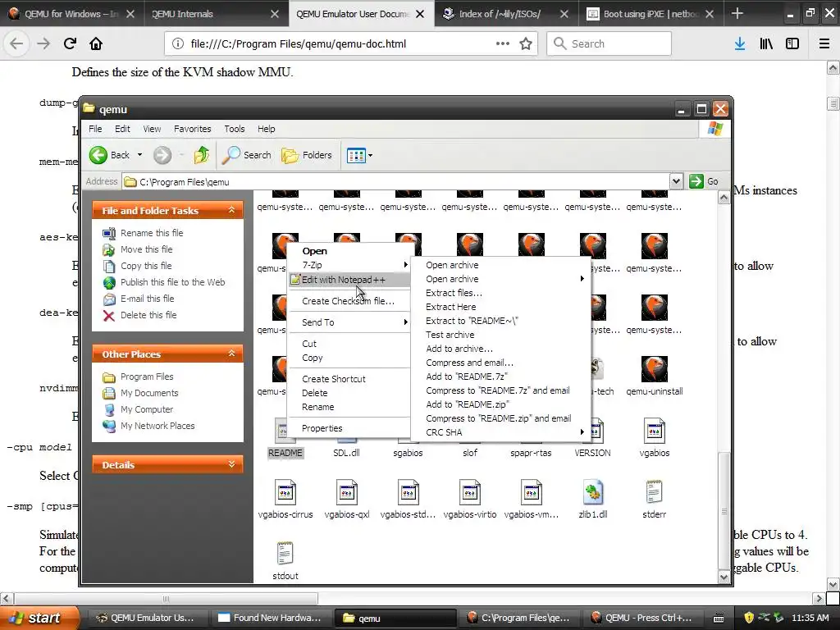Open My Network Places link
840x630 pixels.
tap(157, 426)
